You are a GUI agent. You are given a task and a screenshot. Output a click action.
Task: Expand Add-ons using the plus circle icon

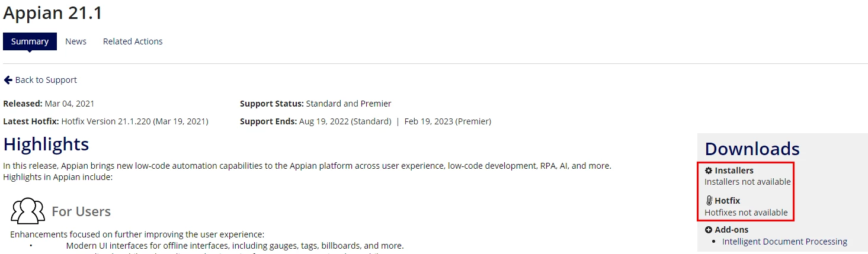(x=709, y=230)
